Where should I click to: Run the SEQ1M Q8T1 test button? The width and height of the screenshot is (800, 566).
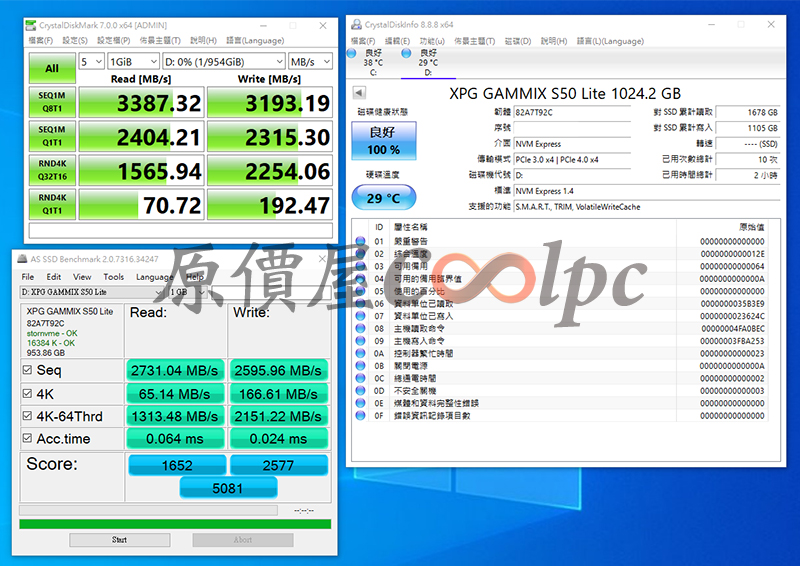pyautogui.click(x=52, y=102)
